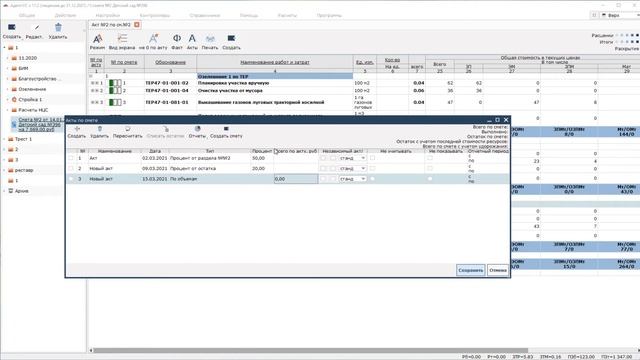Toggle the 'не 0 по акту' filter icon

(x=153, y=39)
